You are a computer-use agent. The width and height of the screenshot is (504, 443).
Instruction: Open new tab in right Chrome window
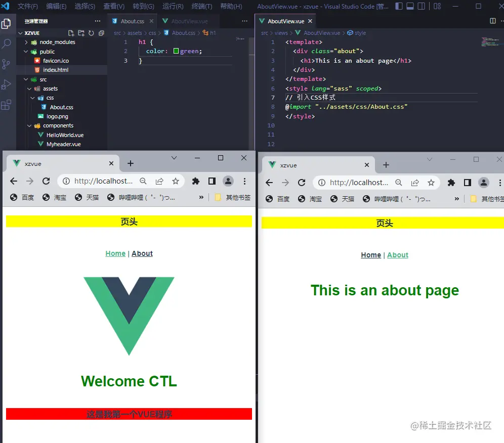386,165
